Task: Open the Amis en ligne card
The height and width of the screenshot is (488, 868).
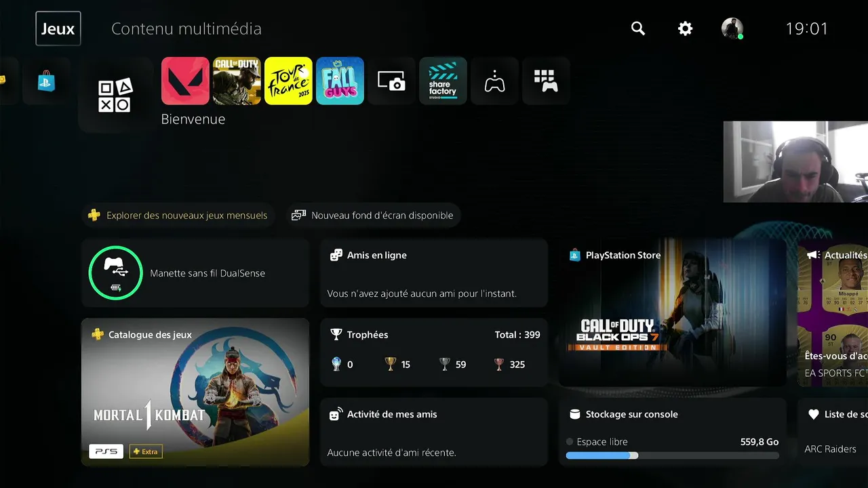Action: (434, 273)
